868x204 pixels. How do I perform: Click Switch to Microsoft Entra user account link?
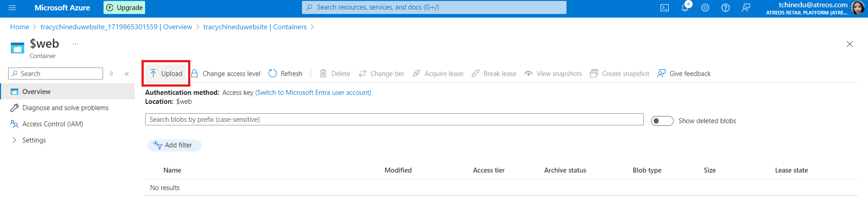[313, 93]
